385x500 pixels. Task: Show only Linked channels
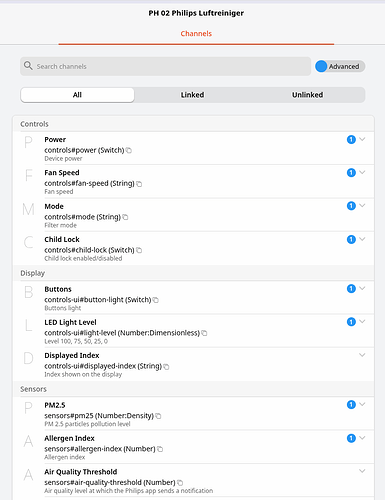point(192,95)
